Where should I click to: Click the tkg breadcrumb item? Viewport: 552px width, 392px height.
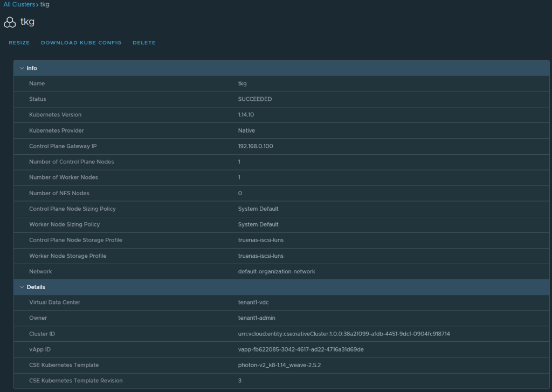tap(45, 4)
